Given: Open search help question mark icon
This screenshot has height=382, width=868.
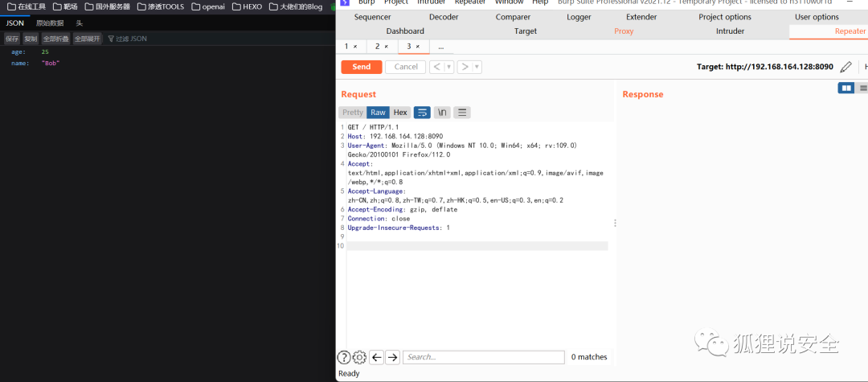Looking at the screenshot, I should click(x=344, y=357).
